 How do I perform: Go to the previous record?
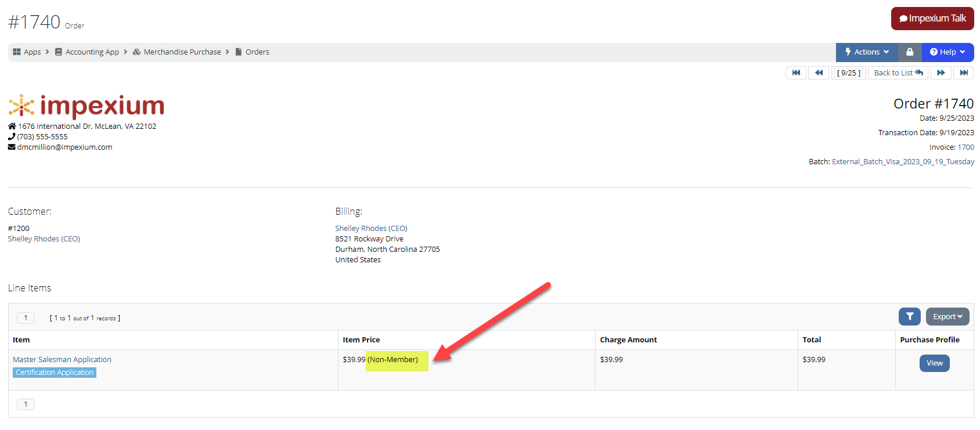tap(819, 73)
